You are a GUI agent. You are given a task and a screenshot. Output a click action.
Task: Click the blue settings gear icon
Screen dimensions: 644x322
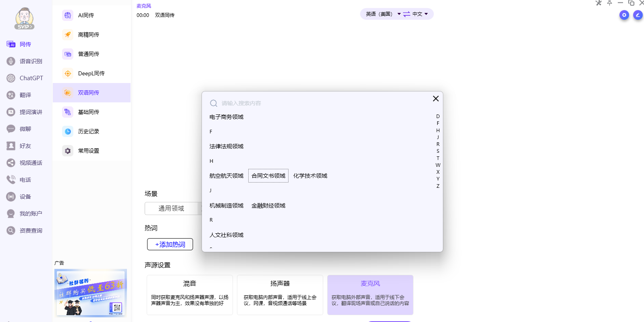[x=624, y=15]
